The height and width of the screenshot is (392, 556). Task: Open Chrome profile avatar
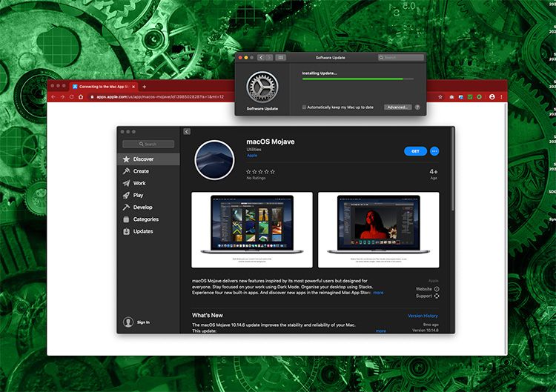(492, 97)
